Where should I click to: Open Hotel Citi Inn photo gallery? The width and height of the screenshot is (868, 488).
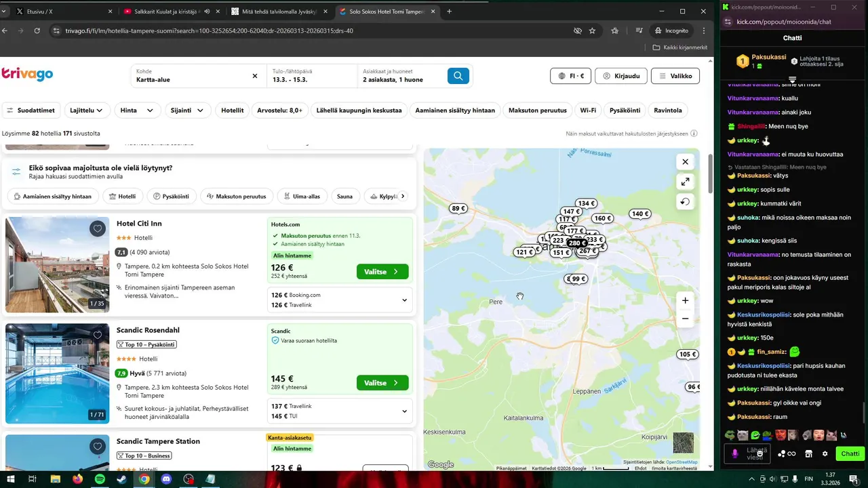tap(57, 264)
